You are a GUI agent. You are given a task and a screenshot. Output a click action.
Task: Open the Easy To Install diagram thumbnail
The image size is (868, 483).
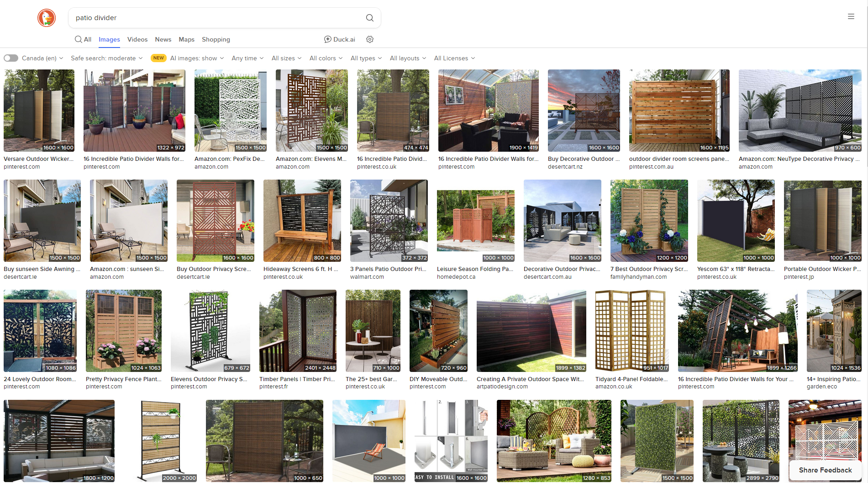(x=451, y=441)
